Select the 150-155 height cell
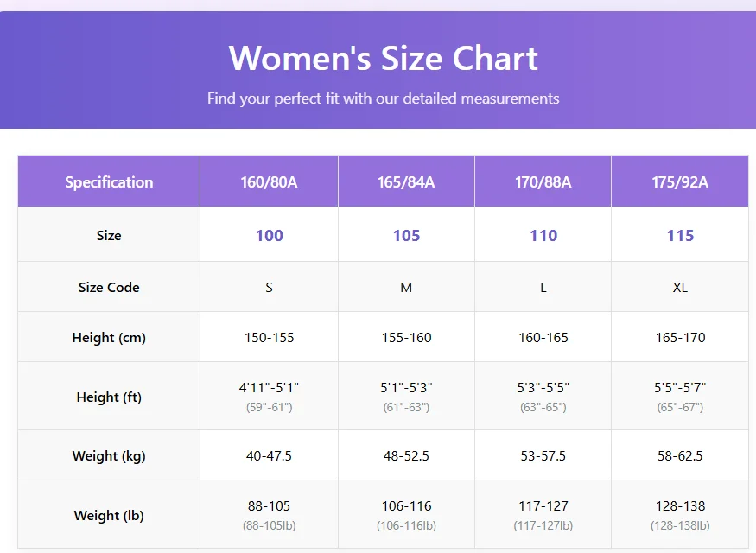Viewport: 756px width, 553px height. click(269, 337)
